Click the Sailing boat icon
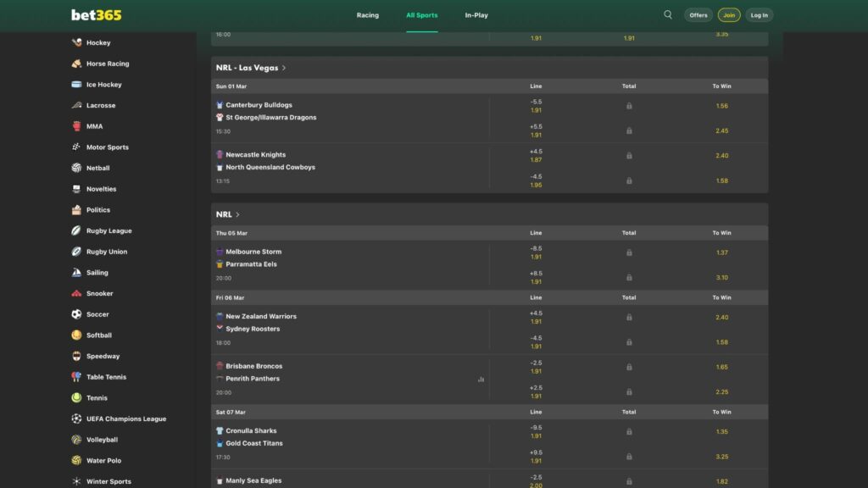Viewport: 868px width, 488px height. tap(77, 273)
